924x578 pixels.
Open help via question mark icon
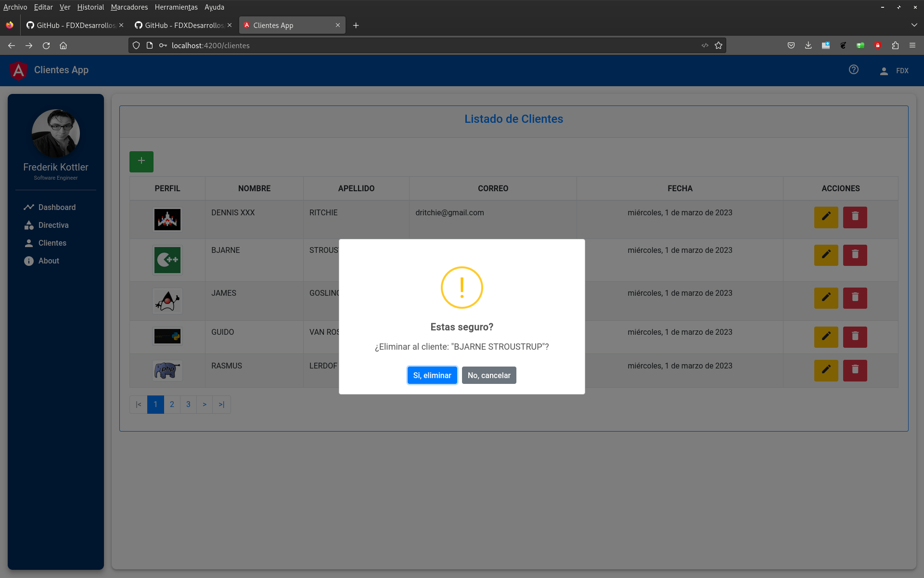pyautogui.click(x=854, y=70)
